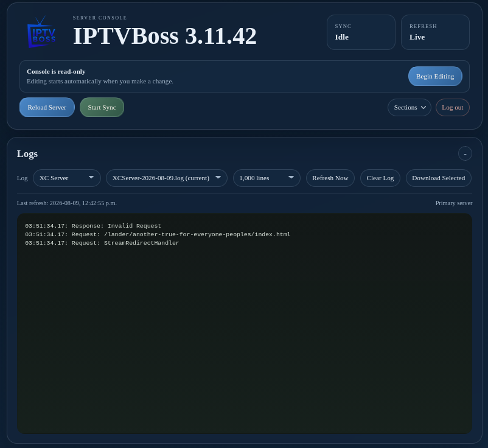Viewport: 488px width, 448px height.
Task: Click the Begin Editing button
Action: pos(435,76)
